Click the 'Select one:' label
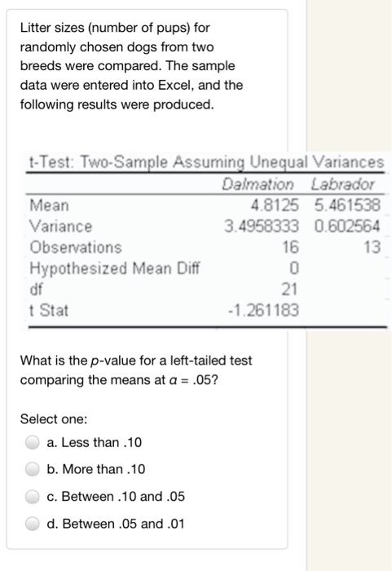This screenshot has width=392, height=571. (54, 418)
